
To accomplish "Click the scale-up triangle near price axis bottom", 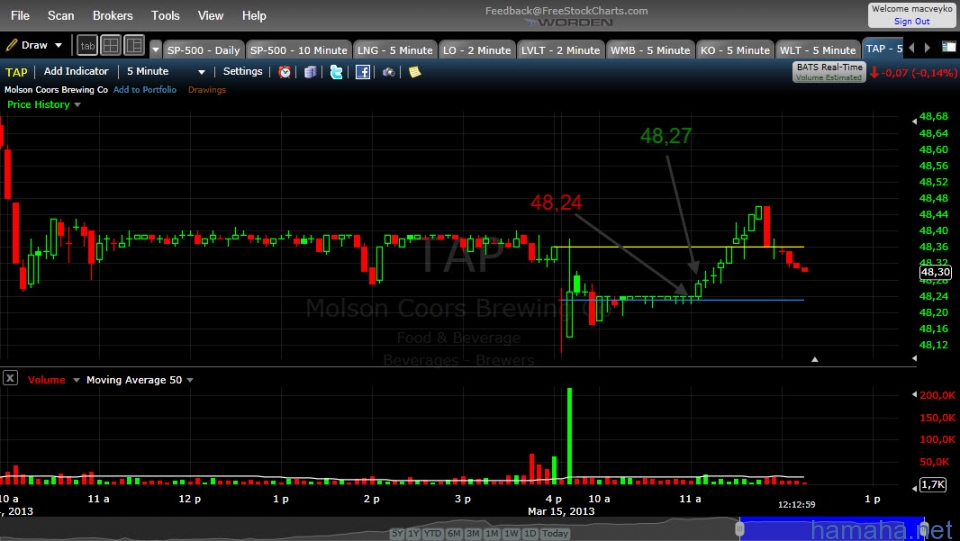I will pyautogui.click(x=815, y=359).
